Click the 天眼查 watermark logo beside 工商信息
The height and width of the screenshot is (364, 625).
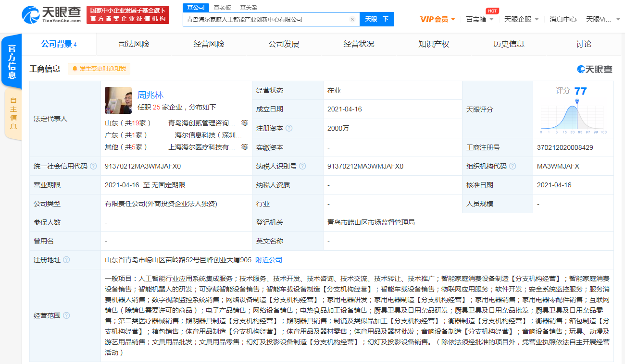point(595,69)
